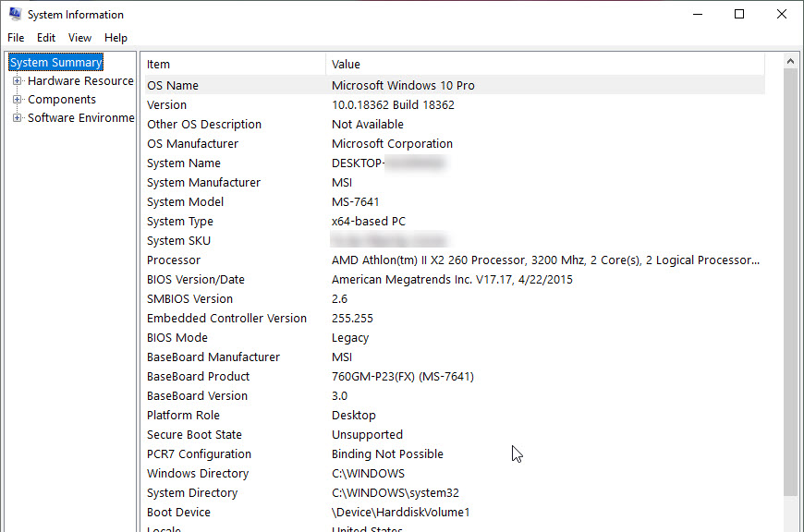The width and height of the screenshot is (804, 532).
Task: Expand the Software Environment node
Action: (x=17, y=118)
